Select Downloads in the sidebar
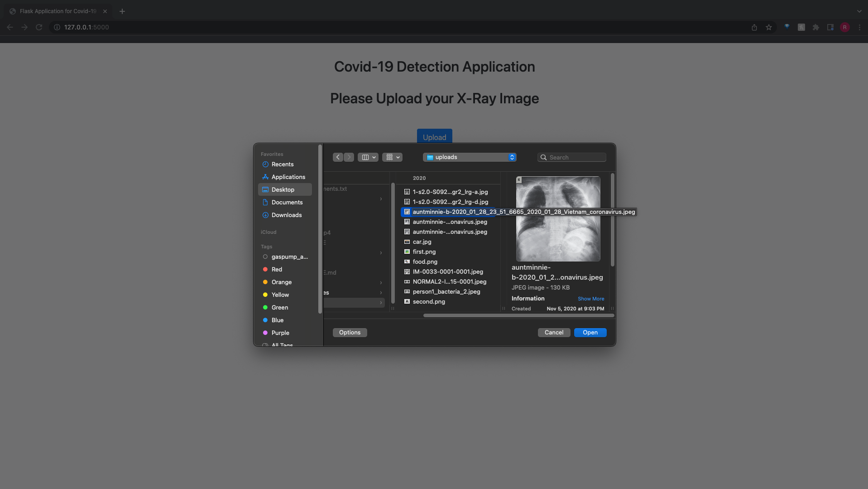Viewport: 868px width, 489px height. click(x=285, y=215)
